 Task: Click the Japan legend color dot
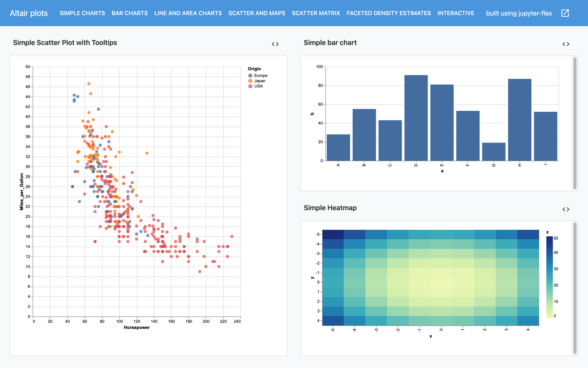(250, 81)
